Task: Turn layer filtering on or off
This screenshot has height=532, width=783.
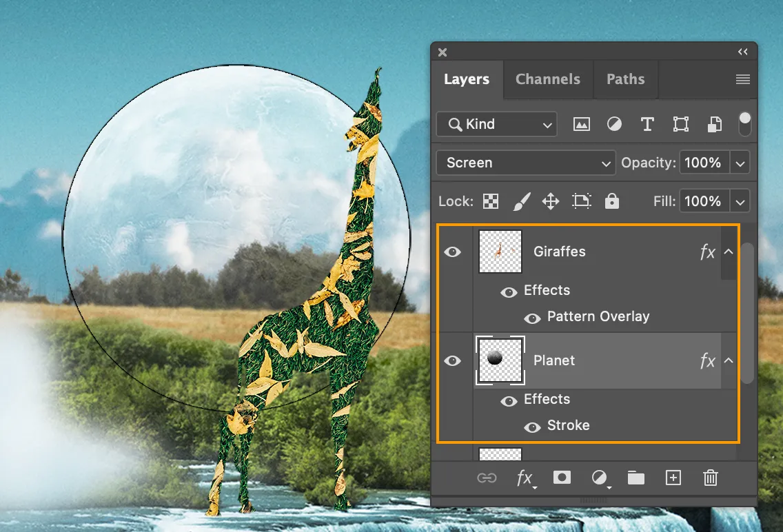Action: coord(744,124)
